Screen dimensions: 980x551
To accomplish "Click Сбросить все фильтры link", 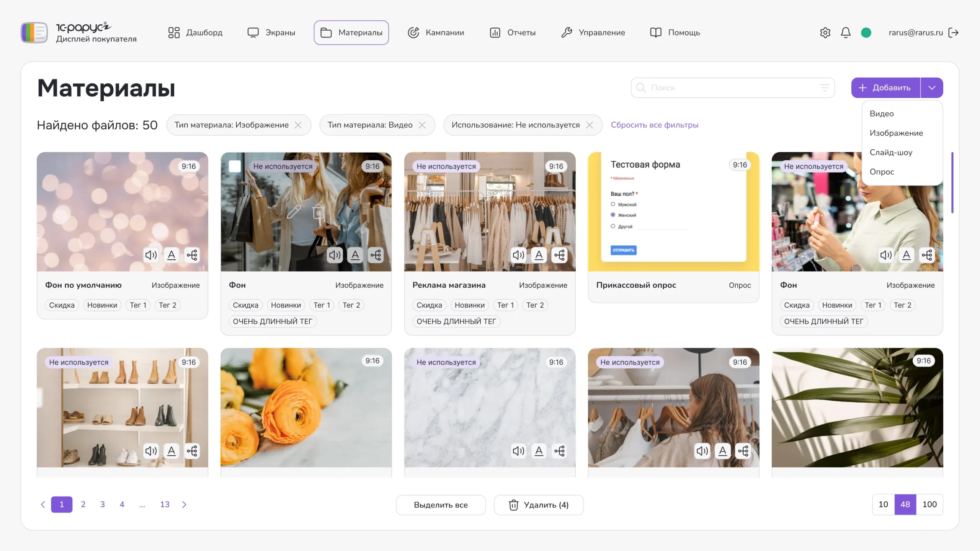I will pyautogui.click(x=654, y=125).
